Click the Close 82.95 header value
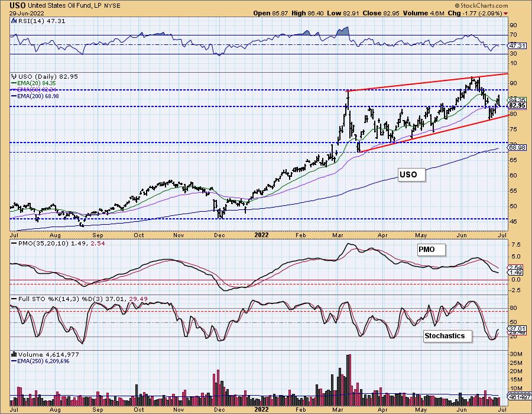The image size is (532, 414). click(381, 13)
